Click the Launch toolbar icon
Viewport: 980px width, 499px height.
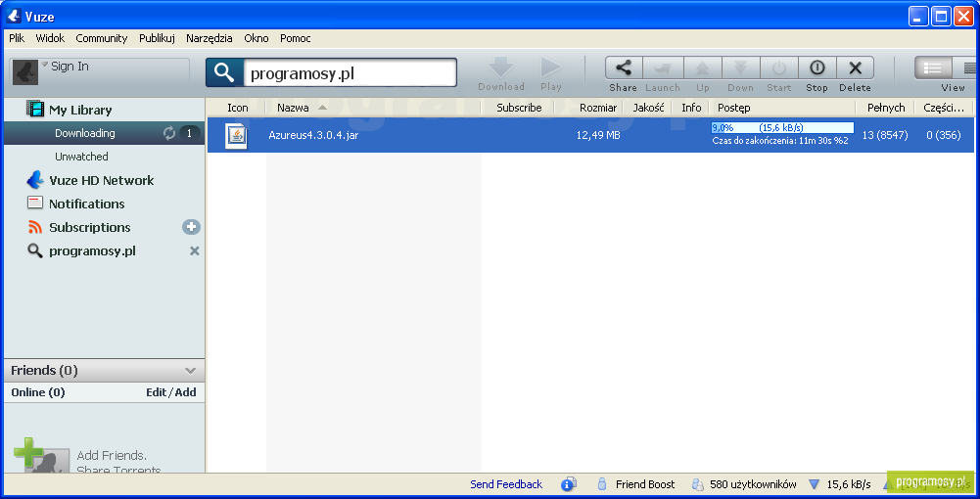point(663,68)
